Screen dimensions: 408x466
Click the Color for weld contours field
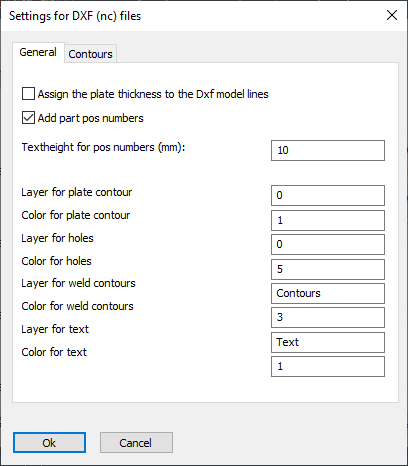[x=328, y=317]
